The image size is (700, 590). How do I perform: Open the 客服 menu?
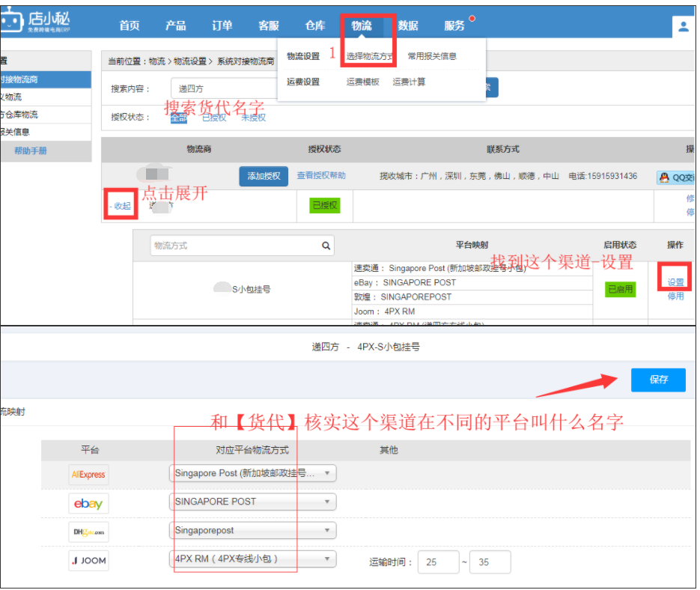coord(269,26)
